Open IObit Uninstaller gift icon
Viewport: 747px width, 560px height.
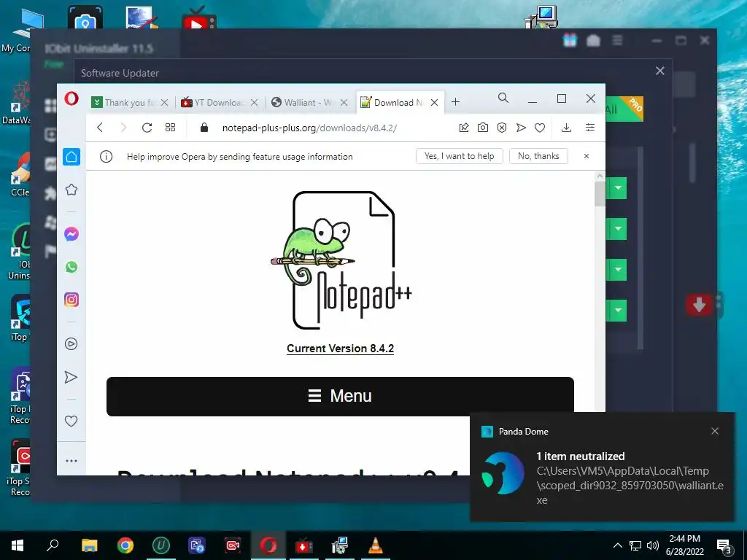(x=570, y=41)
